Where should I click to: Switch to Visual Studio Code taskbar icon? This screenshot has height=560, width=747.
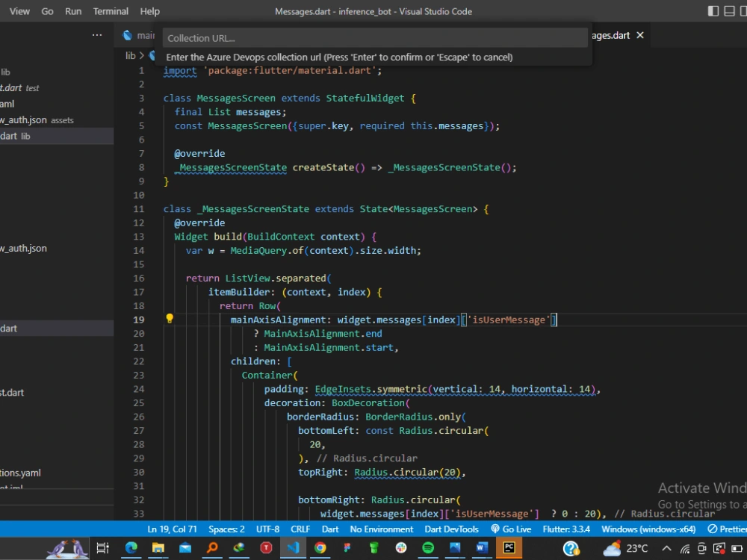point(293,548)
